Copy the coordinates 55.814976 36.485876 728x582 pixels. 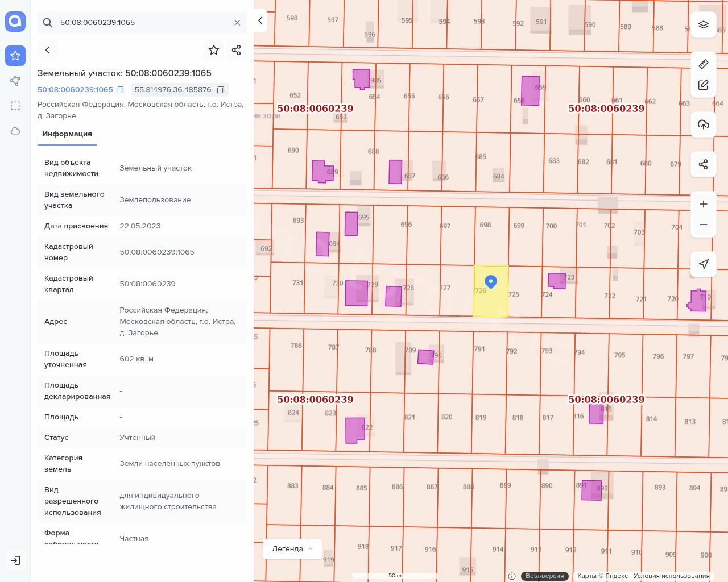[x=221, y=90]
